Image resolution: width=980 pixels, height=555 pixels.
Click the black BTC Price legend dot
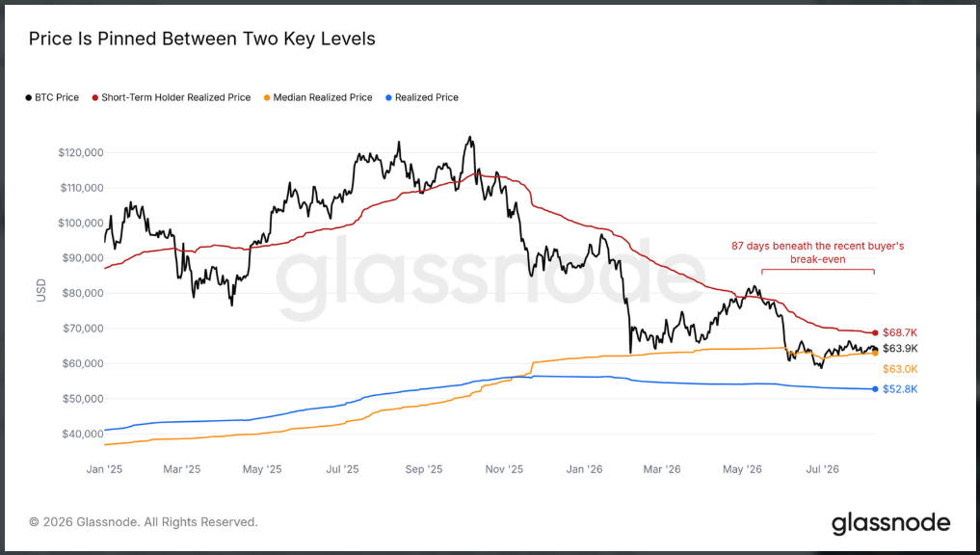[29, 98]
